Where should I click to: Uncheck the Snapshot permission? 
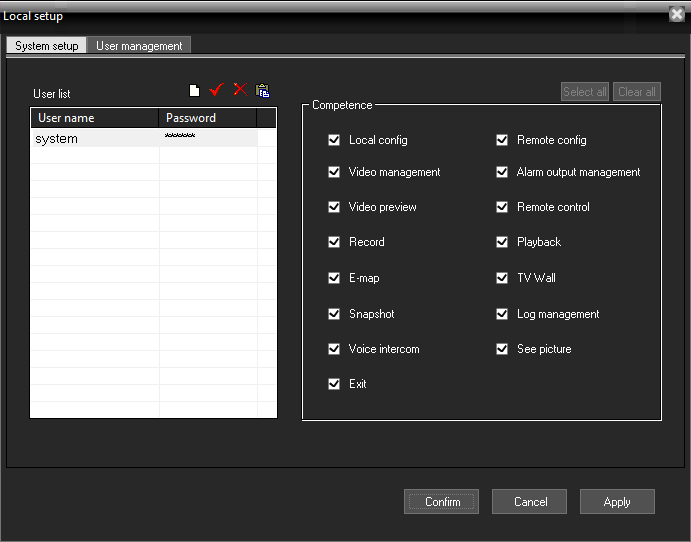coord(334,314)
